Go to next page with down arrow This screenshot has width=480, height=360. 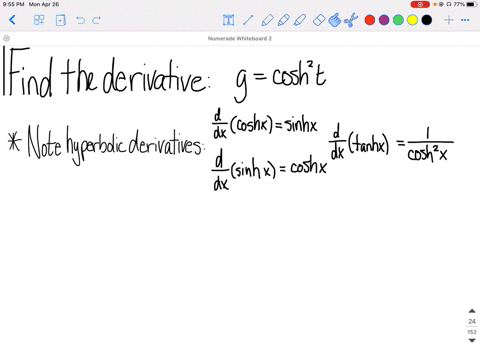click(472, 340)
